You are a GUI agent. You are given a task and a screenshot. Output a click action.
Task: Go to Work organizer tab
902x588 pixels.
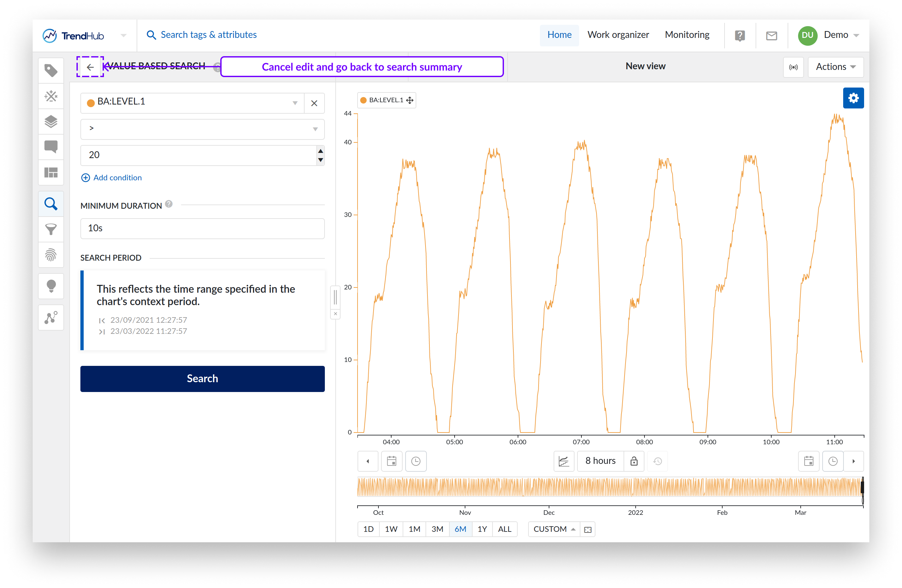(x=618, y=35)
